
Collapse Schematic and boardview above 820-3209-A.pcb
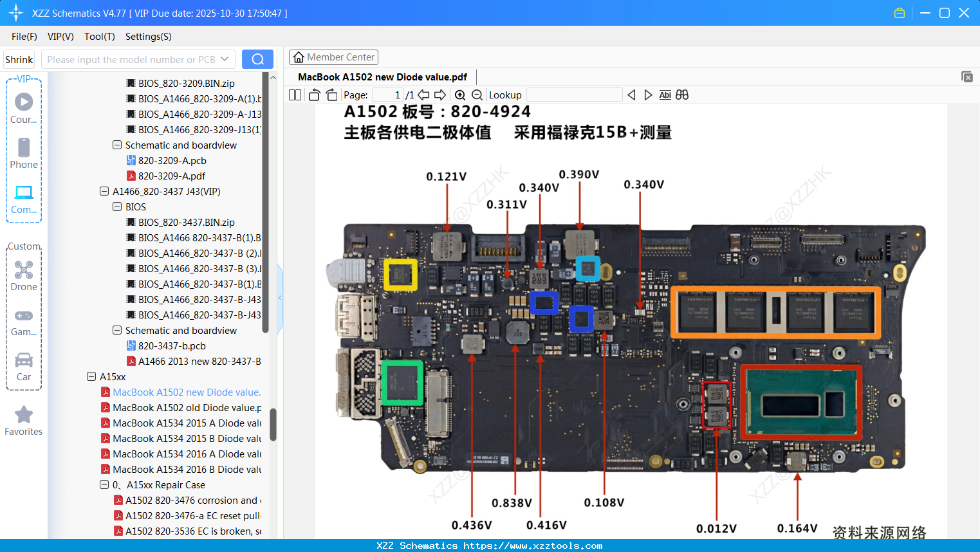coord(117,145)
